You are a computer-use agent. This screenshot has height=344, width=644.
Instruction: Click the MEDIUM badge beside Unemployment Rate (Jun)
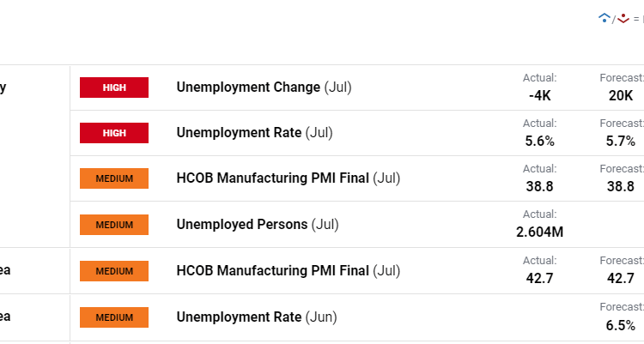point(114,317)
